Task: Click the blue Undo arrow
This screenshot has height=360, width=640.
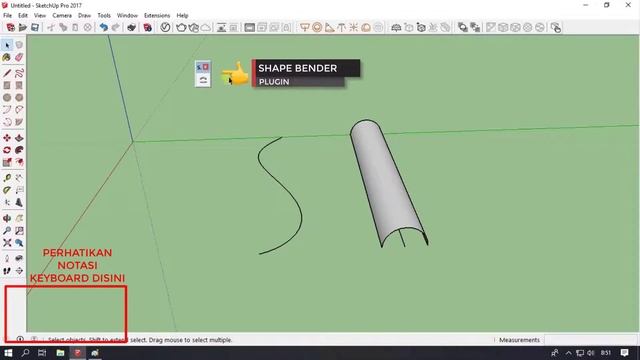Action: [x=104, y=27]
